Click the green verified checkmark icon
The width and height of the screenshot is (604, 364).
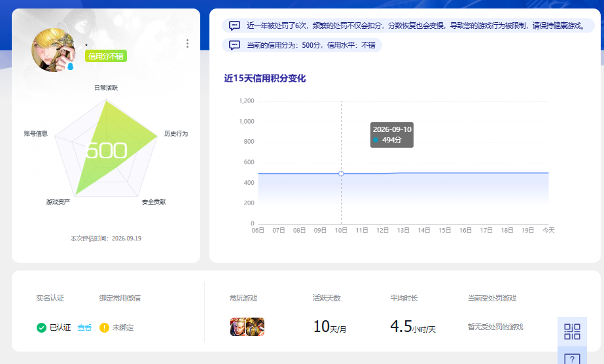pos(41,327)
